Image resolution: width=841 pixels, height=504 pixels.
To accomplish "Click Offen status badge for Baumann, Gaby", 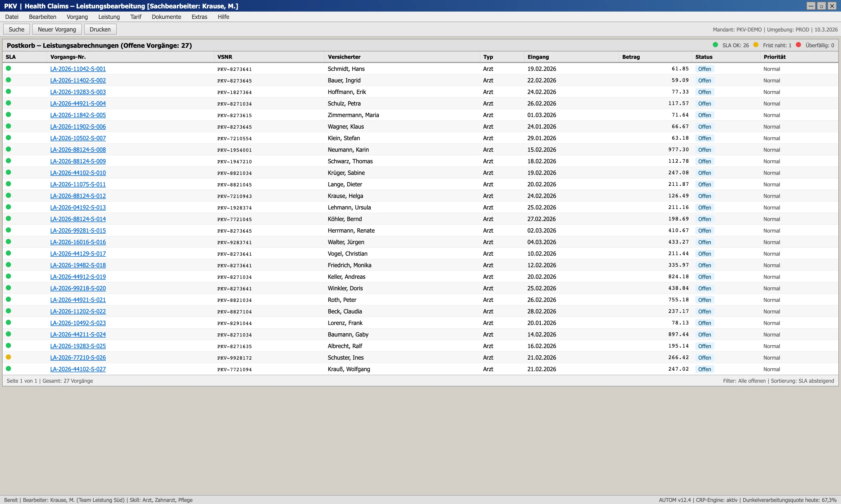I will point(704,334).
